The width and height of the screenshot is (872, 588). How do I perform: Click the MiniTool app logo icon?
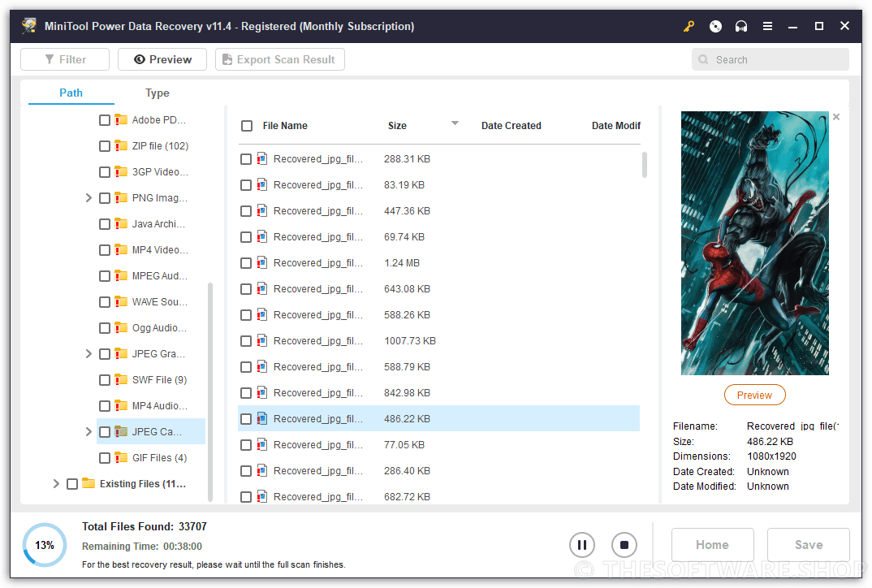coord(29,26)
